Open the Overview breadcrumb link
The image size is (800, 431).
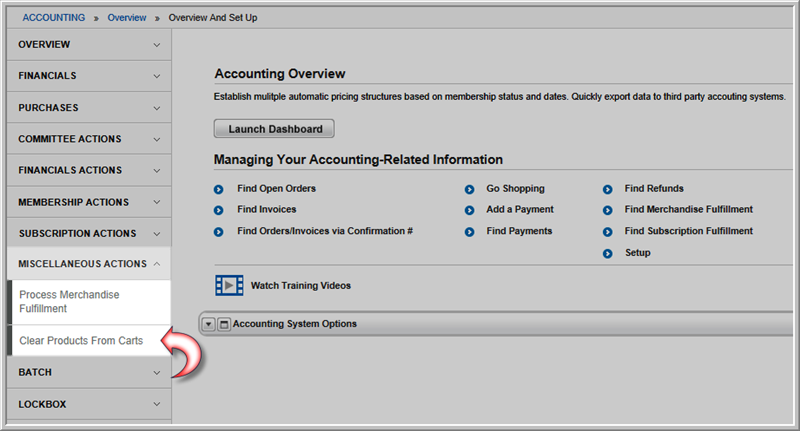point(127,18)
